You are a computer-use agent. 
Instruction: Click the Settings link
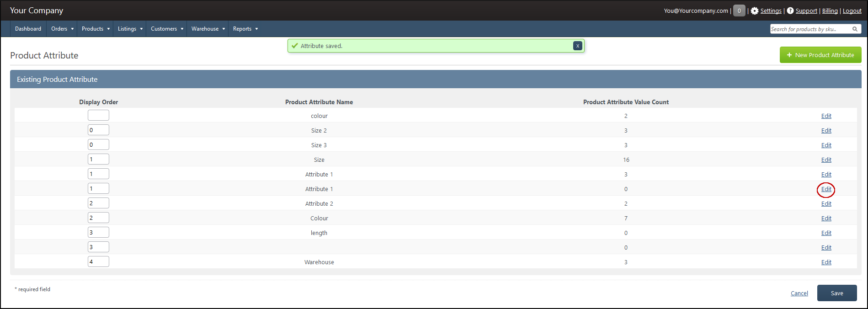pyautogui.click(x=771, y=11)
